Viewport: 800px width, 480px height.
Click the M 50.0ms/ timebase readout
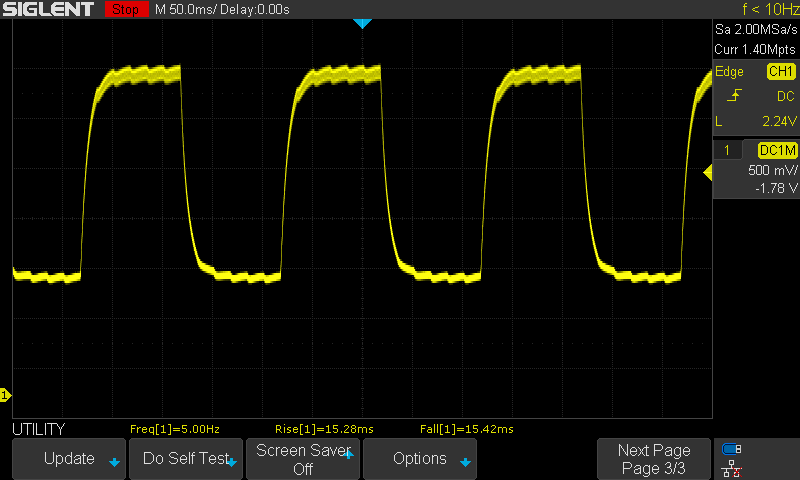186,10
